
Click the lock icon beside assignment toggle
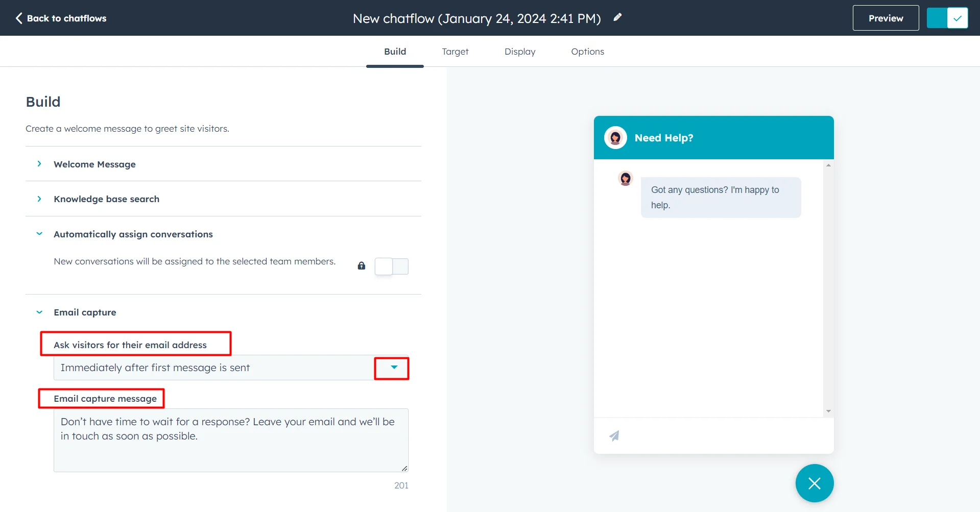pos(361,266)
